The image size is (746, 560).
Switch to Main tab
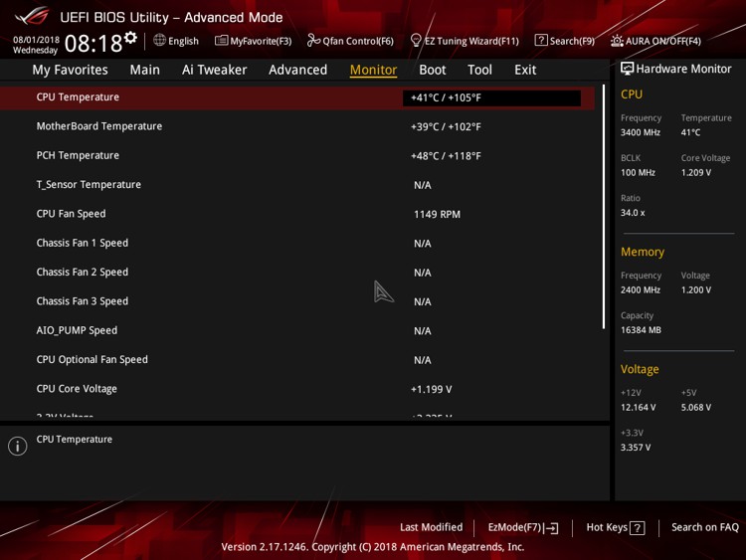coord(144,70)
